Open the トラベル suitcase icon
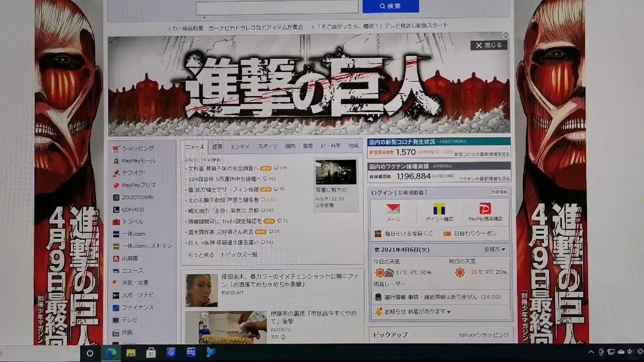Viewport: 644px width, 362px height. [115, 221]
